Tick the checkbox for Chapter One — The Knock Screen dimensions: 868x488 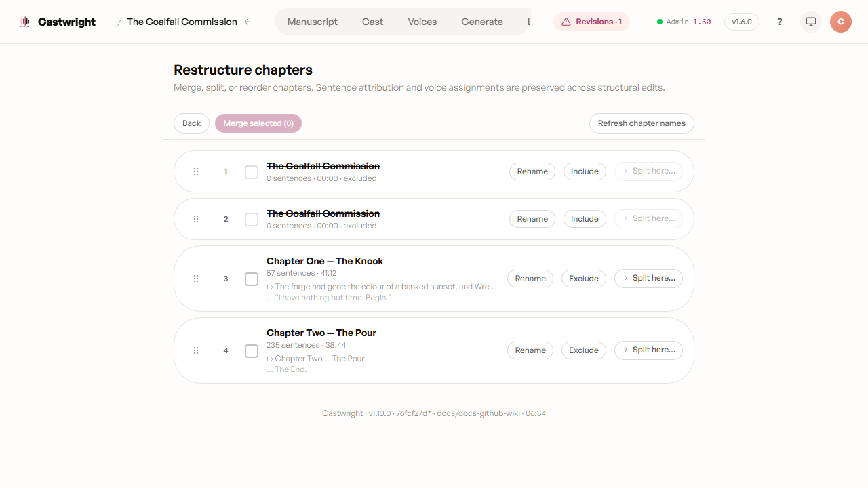pos(252,279)
